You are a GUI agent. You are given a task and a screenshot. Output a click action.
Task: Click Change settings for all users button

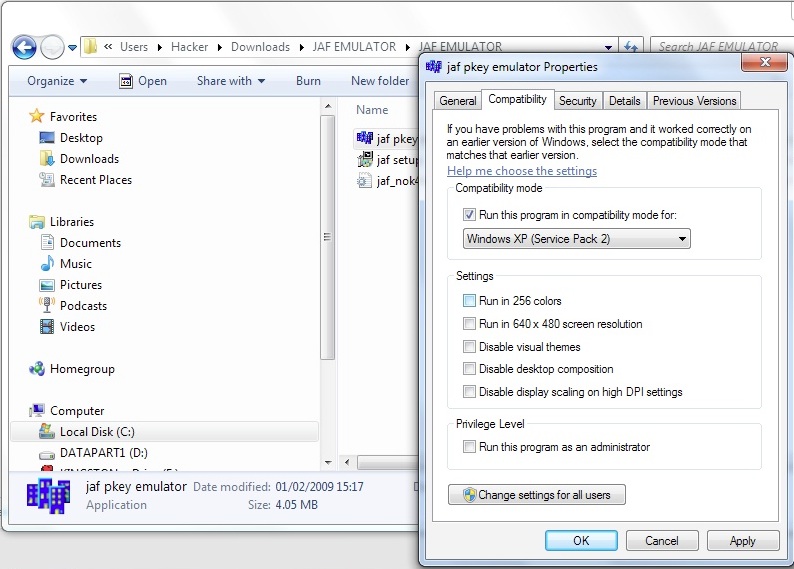click(x=536, y=495)
